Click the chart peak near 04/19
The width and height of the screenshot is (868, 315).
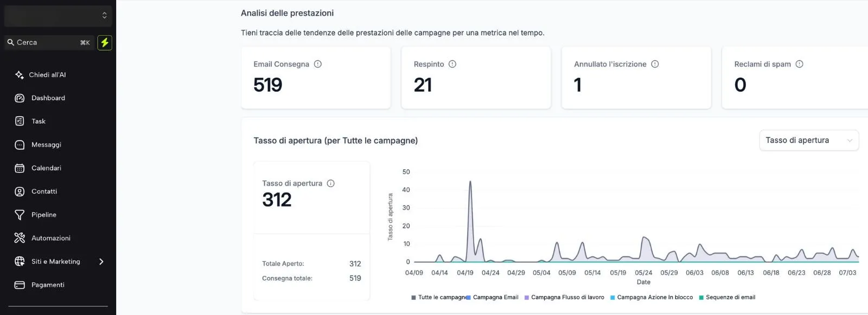(470, 182)
